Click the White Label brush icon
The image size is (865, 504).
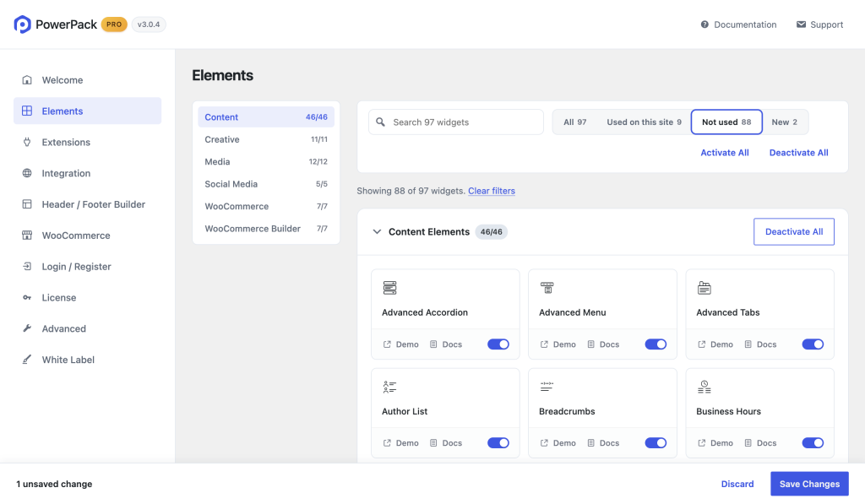26,360
